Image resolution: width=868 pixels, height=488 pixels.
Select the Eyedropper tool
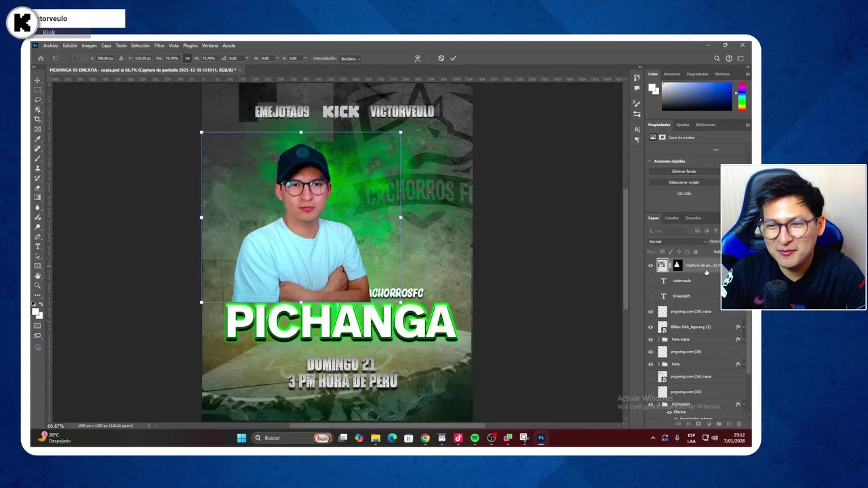pyautogui.click(x=37, y=139)
